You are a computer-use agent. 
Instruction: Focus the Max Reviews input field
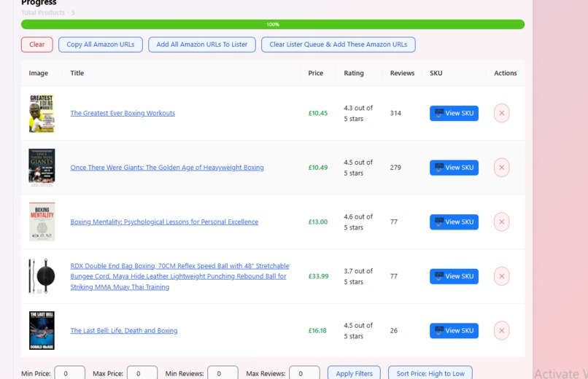pyautogui.click(x=304, y=373)
